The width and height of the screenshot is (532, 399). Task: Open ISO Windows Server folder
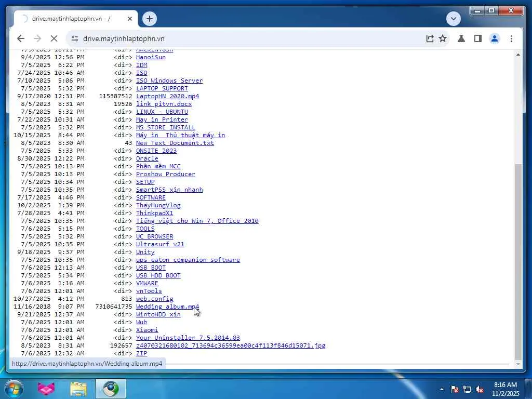(169, 81)
